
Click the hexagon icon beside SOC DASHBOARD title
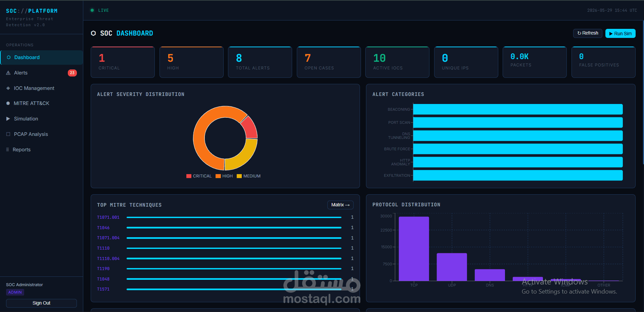click(x=93, y=33)
